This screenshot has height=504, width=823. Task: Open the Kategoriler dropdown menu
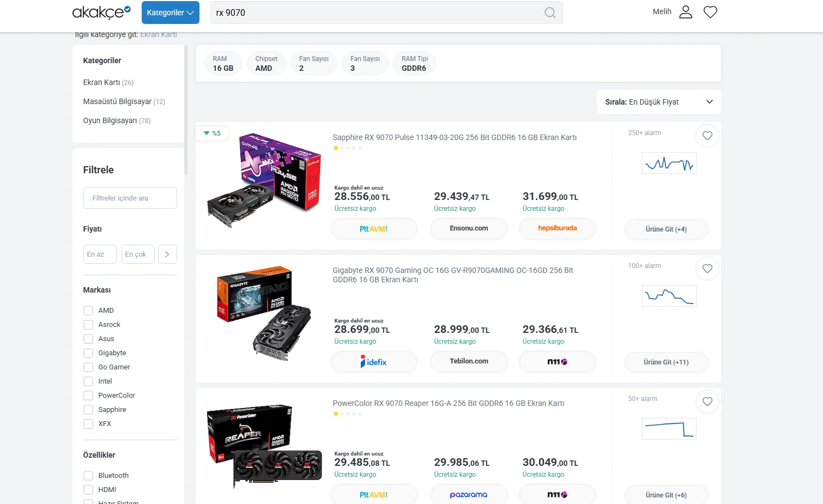171,13
